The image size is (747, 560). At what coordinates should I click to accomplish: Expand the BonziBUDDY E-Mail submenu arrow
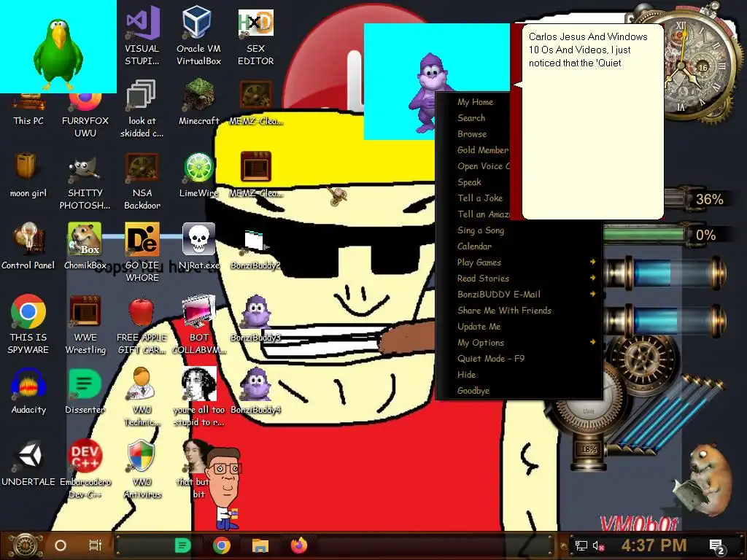pos(592,295)
